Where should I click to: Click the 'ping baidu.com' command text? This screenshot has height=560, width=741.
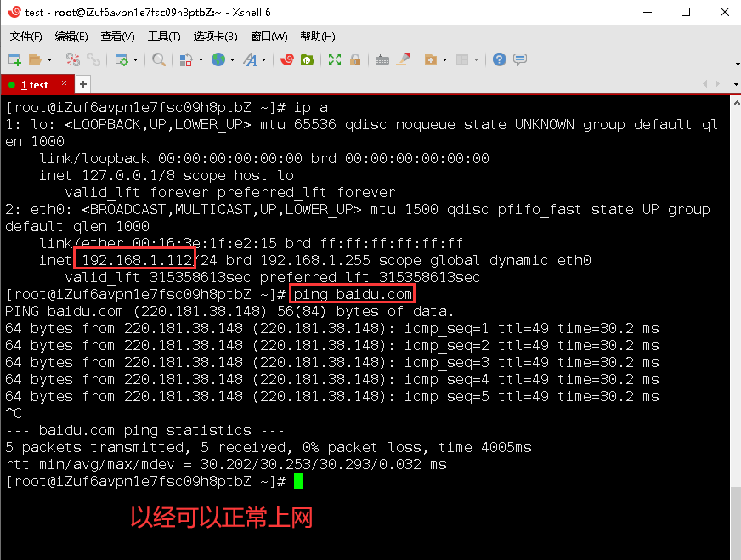point(353,294)
